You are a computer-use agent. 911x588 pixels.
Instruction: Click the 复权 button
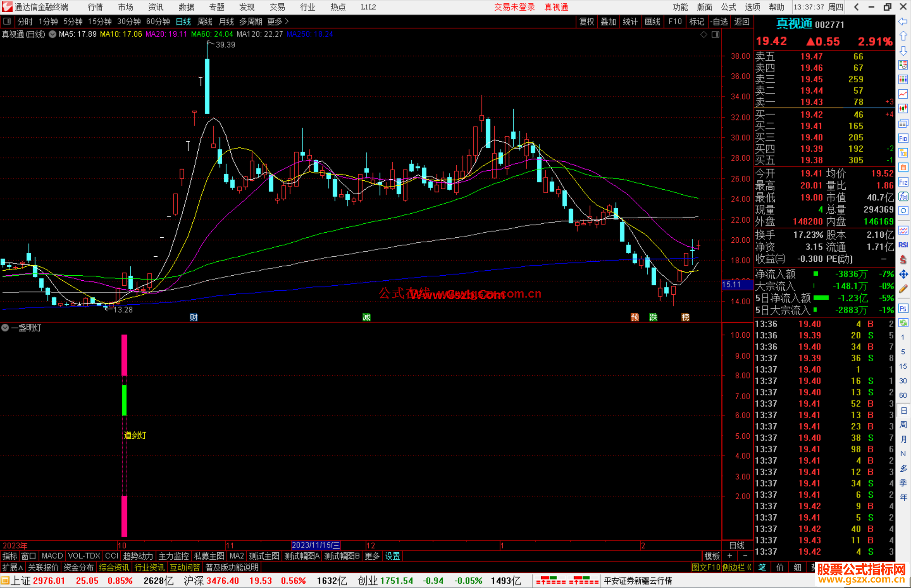tap(586, 21)
